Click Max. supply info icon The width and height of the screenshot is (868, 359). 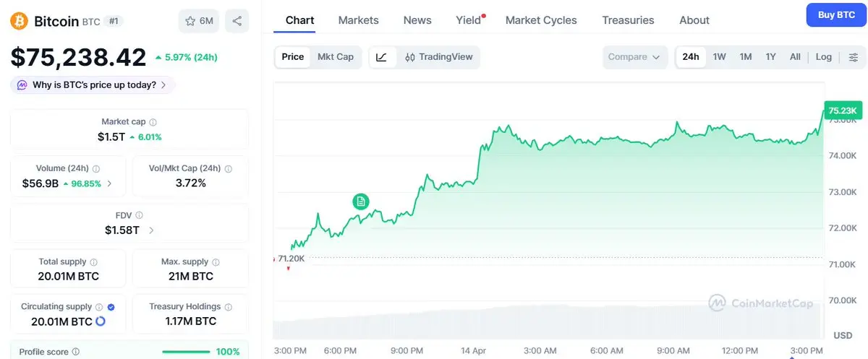click(216, 262)
